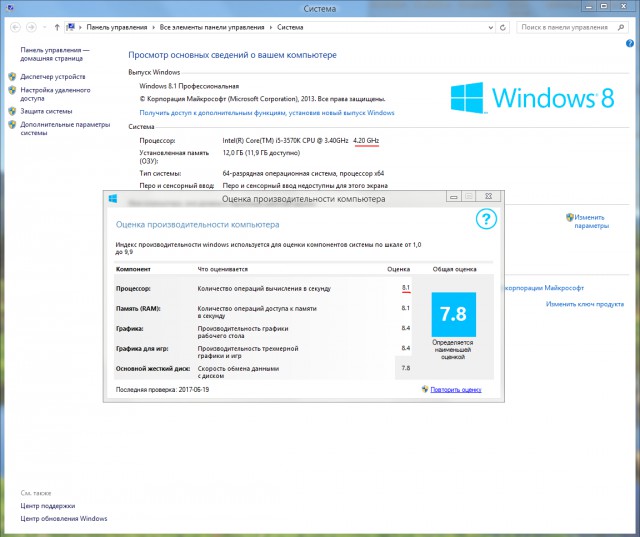The height and width of the screenshot is (537, 640).
Task: Click shield icon beside 'Защита системы'
Action: pos(12,111)
